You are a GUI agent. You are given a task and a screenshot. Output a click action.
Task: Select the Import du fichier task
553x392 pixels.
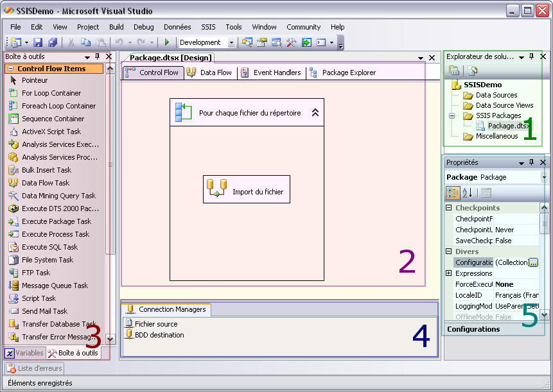(x=247, y=189)
